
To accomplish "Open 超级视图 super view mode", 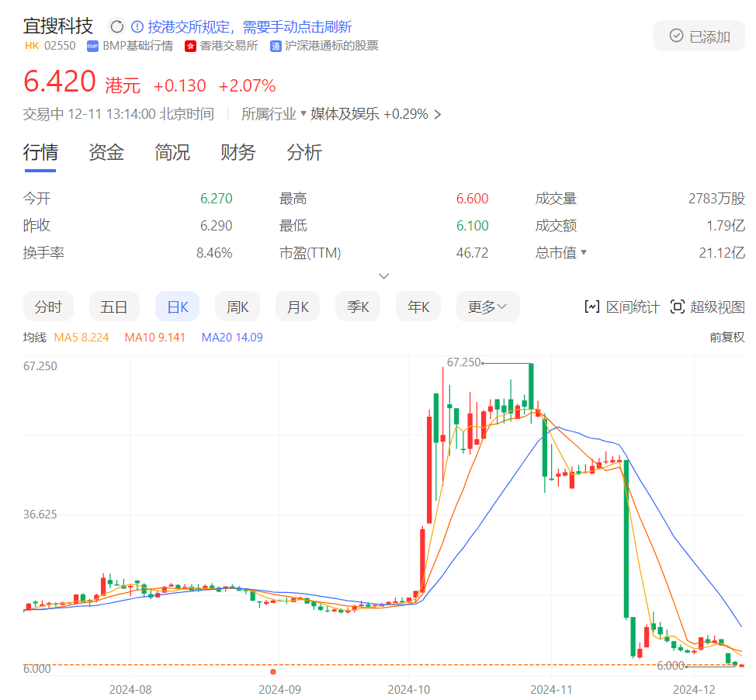I will [708, 307].
